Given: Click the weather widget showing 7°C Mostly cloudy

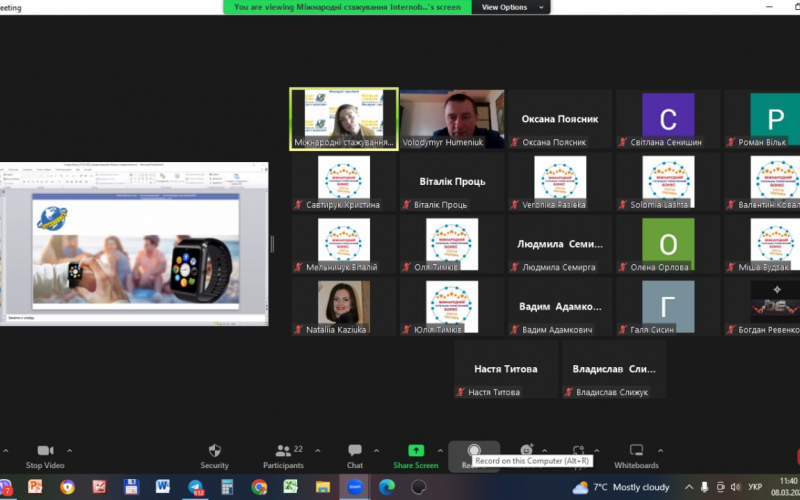Looking at the screenshot, I should click(621, 487).
